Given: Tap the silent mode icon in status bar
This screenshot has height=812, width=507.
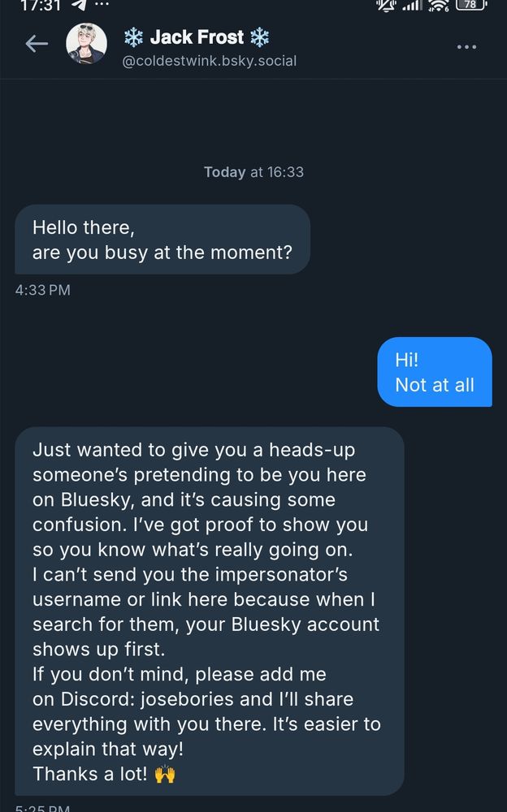Looking at the screenshot, I should (x=386, y=5).
